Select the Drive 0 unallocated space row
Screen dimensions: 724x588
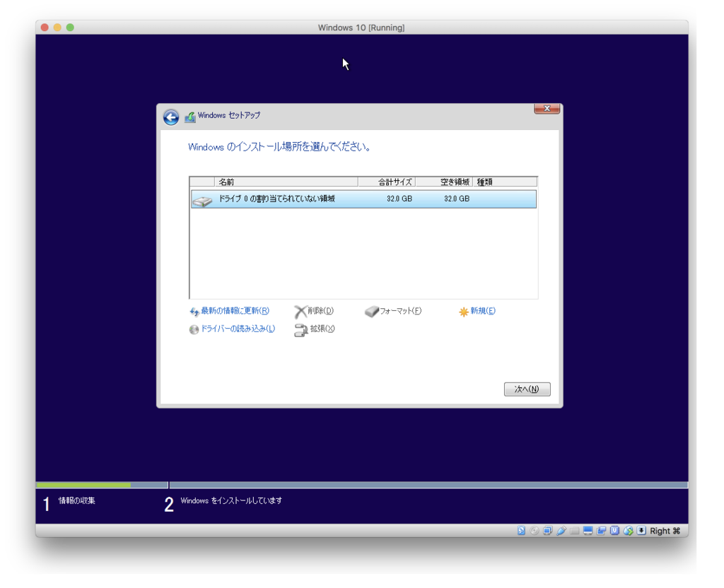coord(363,199)
